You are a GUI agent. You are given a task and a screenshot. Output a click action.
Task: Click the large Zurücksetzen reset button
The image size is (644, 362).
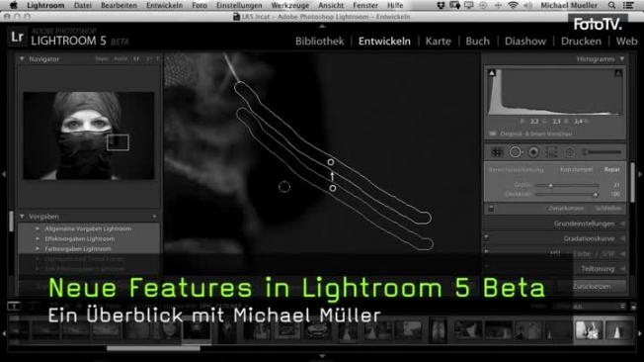[592, 286]
